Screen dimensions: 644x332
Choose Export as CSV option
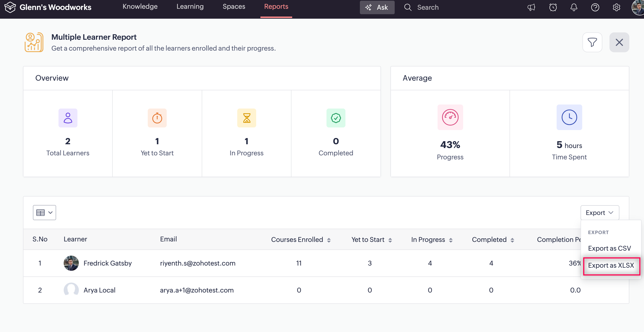609,248
